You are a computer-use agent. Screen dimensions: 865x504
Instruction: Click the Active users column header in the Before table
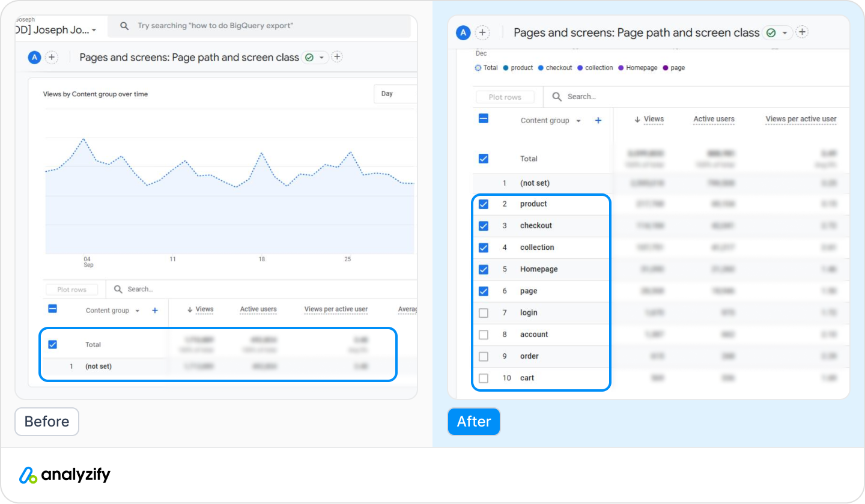tap(258, 309)
